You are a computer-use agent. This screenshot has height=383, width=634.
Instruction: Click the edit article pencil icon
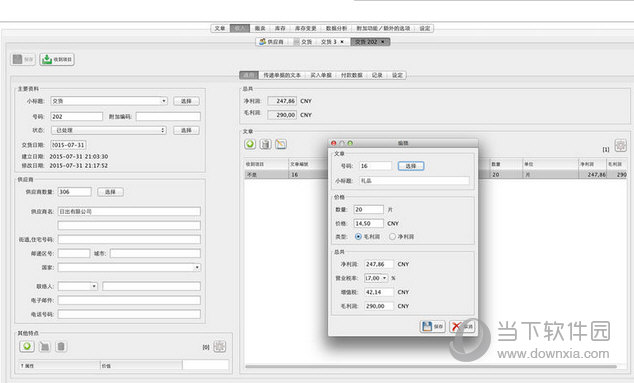(281, 144)
